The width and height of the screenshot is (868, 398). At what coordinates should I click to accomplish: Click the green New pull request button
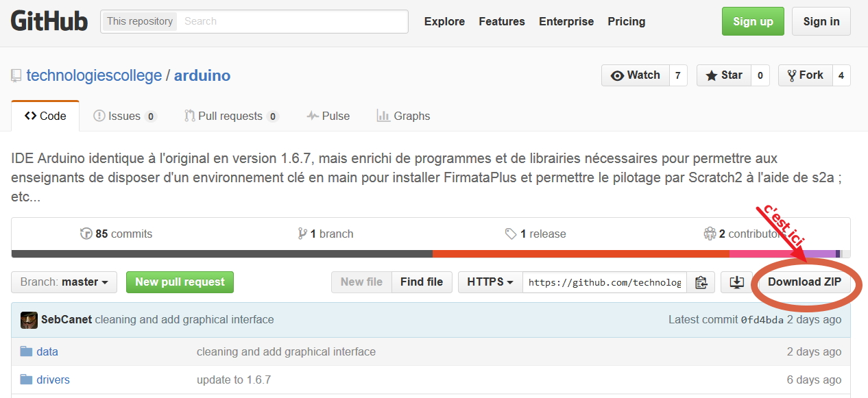(180, 282)
